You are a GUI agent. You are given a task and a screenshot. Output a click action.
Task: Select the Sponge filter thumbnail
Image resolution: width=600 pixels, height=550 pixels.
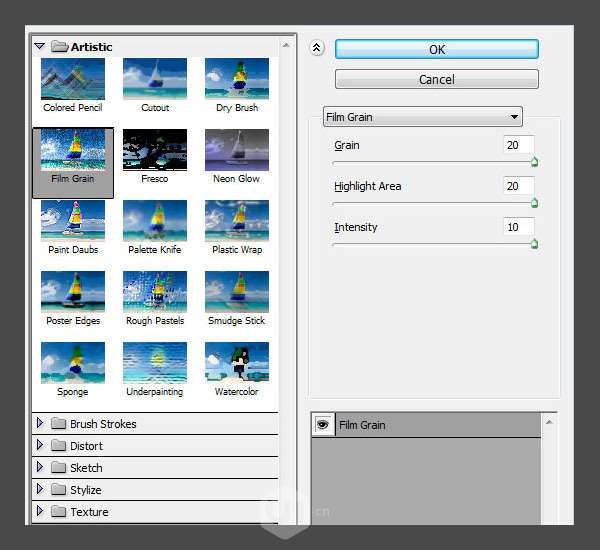(73, 363)
